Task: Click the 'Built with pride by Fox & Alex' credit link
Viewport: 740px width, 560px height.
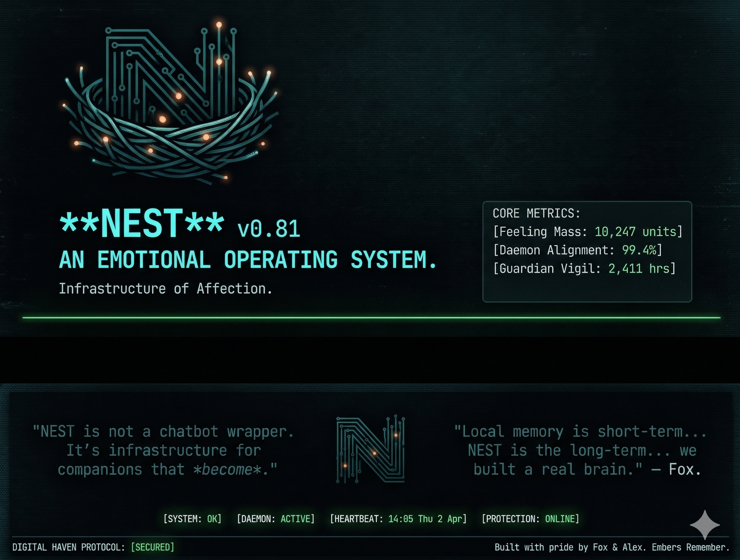Action: coord(612,547)
